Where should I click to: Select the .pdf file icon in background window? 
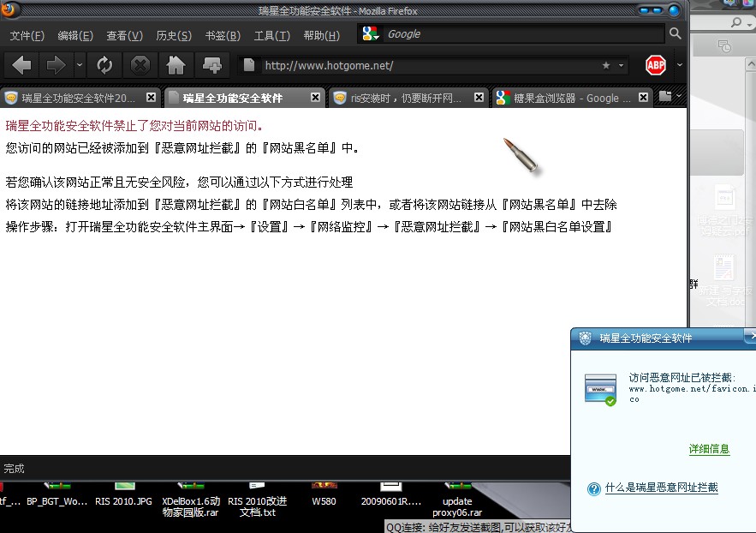[724, 210]
